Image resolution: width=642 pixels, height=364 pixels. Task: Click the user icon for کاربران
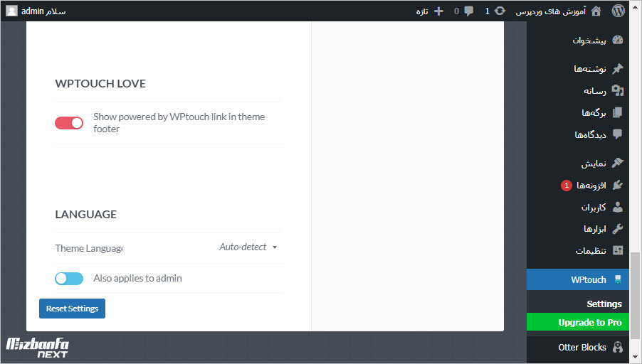click(x=617, y=207)
